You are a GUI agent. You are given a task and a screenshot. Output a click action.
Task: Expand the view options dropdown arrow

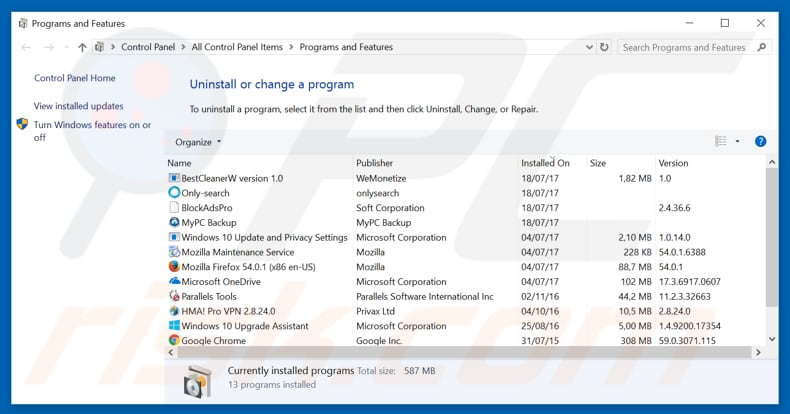tap(738, 142)
